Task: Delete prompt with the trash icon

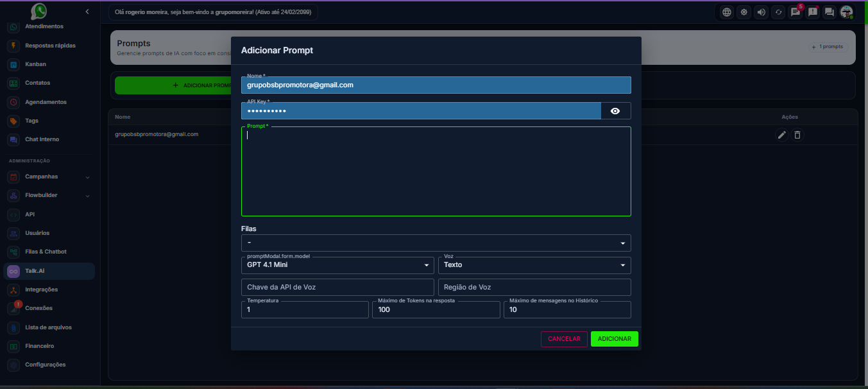Action: (x=797, y=135)
